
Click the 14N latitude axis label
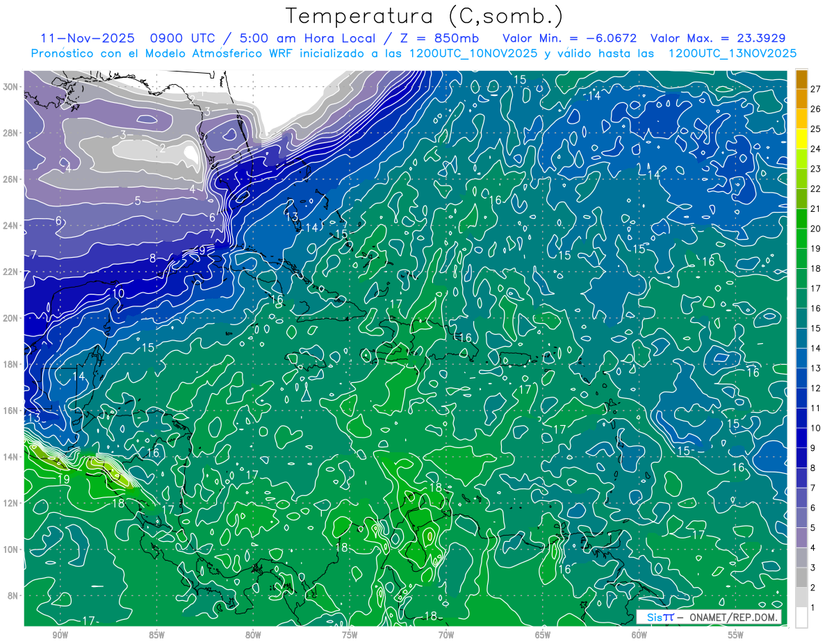point(11,457)
